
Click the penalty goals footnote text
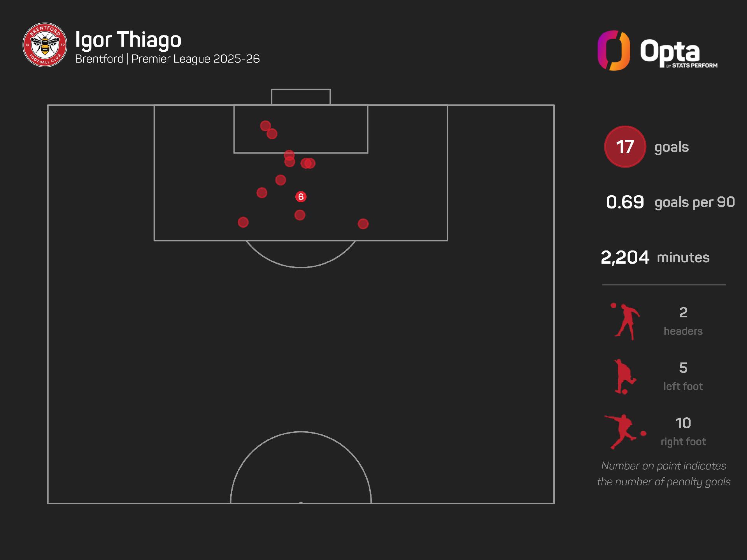click(x=664, y=474)
